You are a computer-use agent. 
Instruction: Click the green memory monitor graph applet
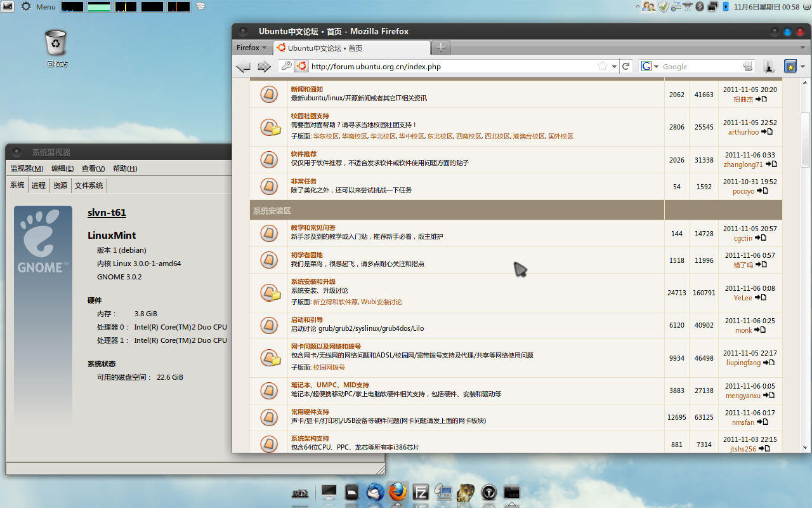click(99, 7)
